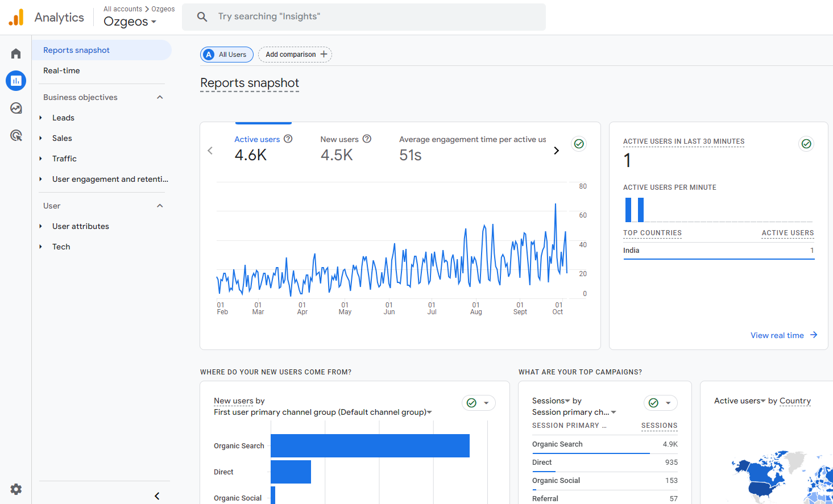Open check dropdown on new users card
This screenshot has height=504, width=833.
486,403
